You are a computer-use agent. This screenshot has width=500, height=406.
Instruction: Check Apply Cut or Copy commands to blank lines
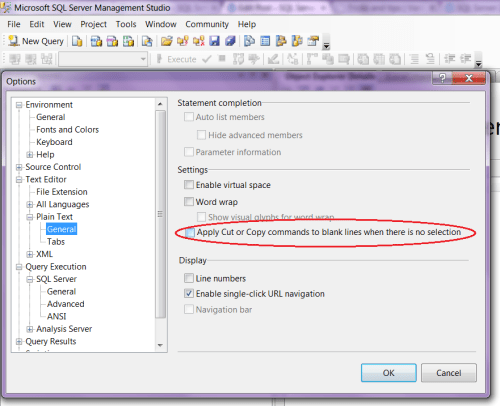[190, 232]
